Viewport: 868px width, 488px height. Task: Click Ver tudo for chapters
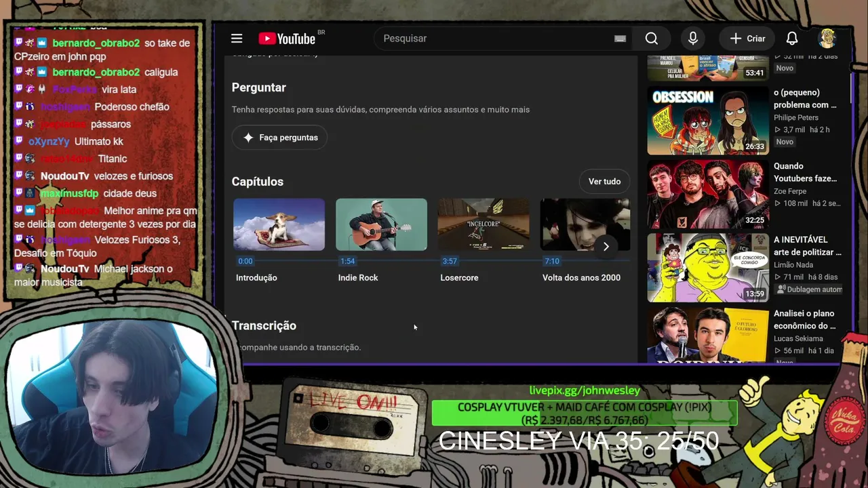[x=604, y=182]
